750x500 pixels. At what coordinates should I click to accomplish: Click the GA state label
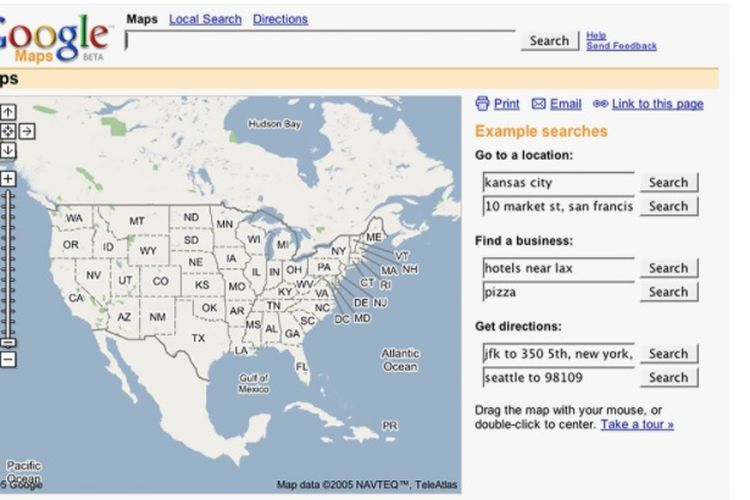tap(292, 333)
